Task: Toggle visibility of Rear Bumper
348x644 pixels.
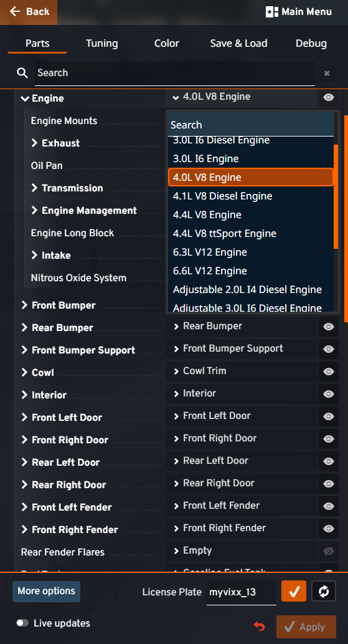Action: pos(328,327)
